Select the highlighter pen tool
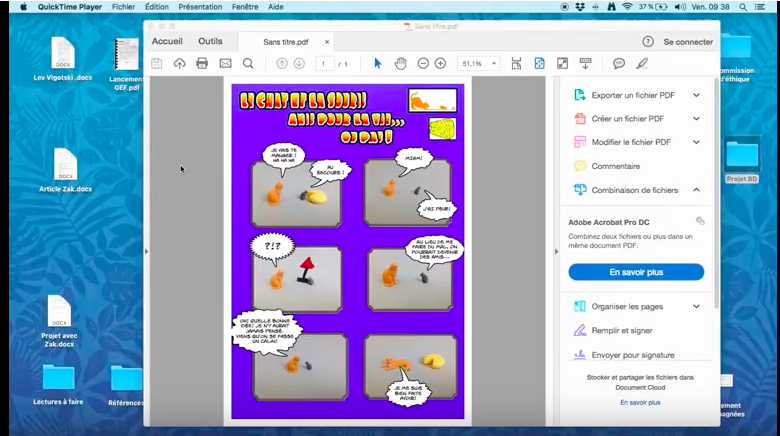The height and width of the screenshot is (436, 780). click(641, 63)
